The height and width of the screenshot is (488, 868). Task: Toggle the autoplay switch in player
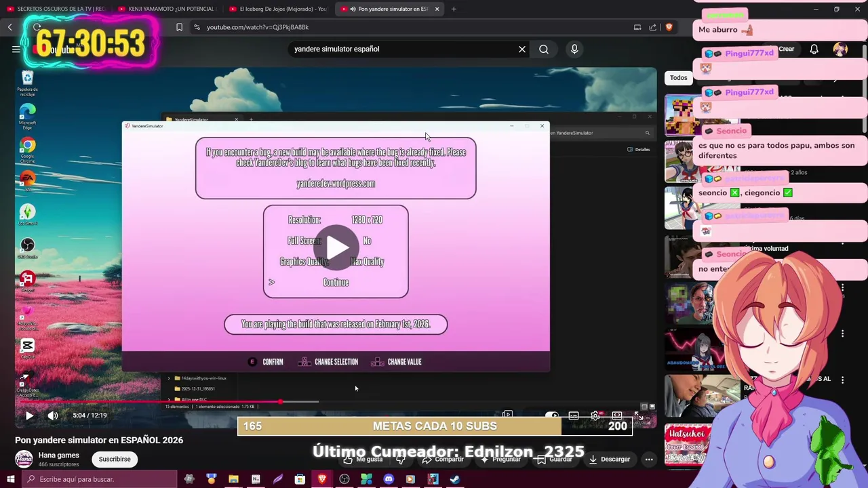552,415
